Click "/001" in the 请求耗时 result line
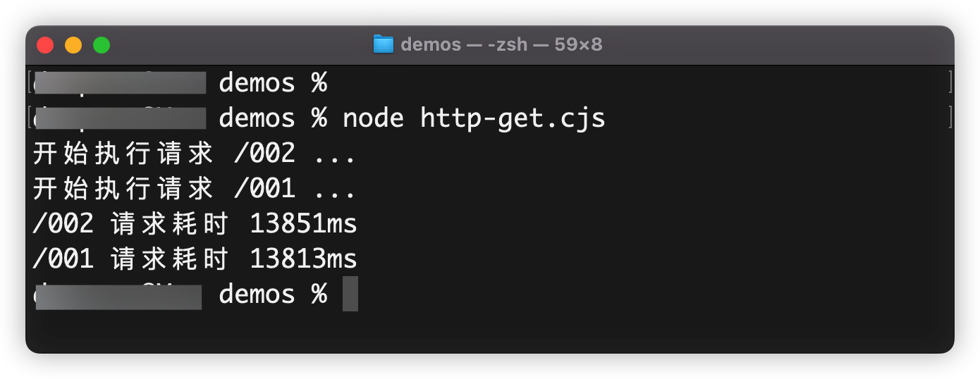The width and height of the screenshot is (980, 379). pyautogui.click(x=63, y=259)
